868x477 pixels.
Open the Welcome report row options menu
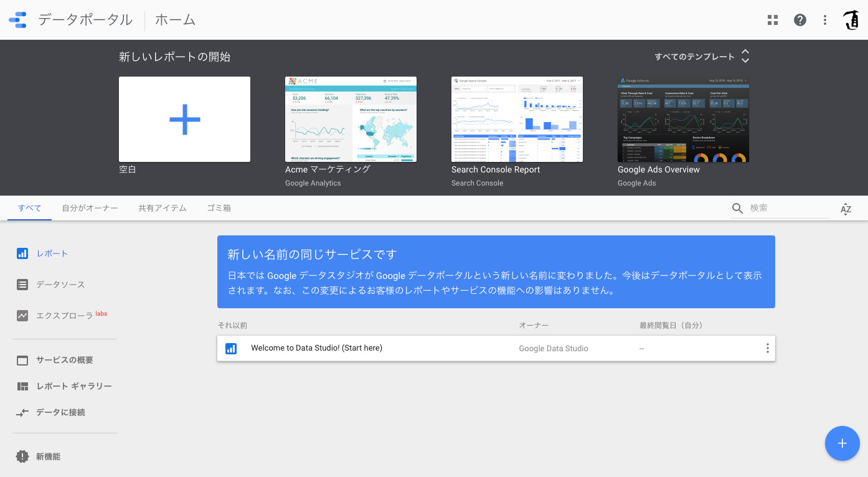767,348
